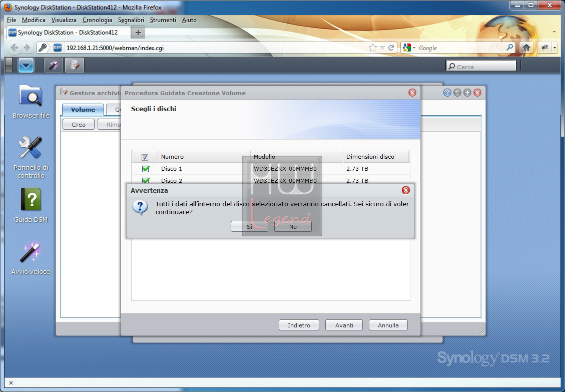The image size is (565, 392).
Task: Click the Annulla button
Action: pyautogui.click(x=388, y=325)
